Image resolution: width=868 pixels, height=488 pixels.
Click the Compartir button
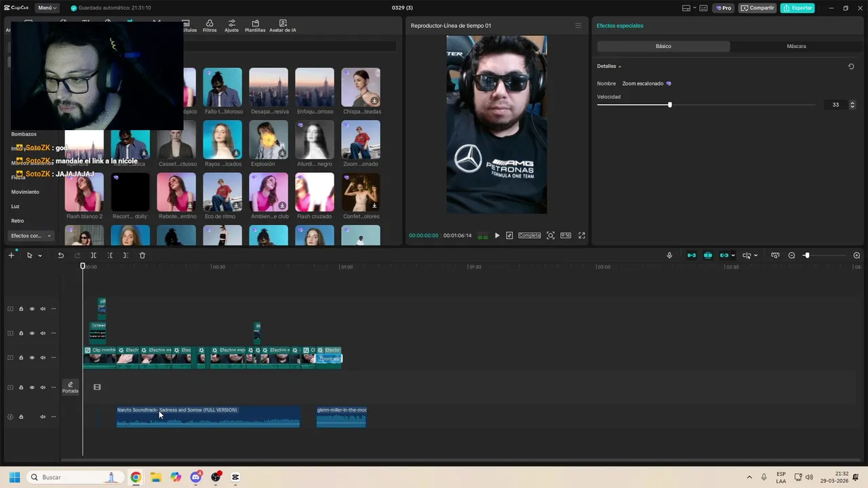tap(757, 8)
